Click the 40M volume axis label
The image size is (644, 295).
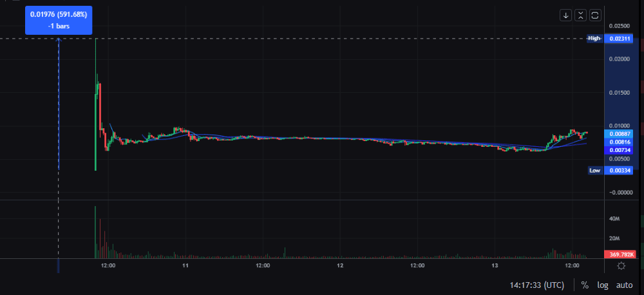[614, 219]
